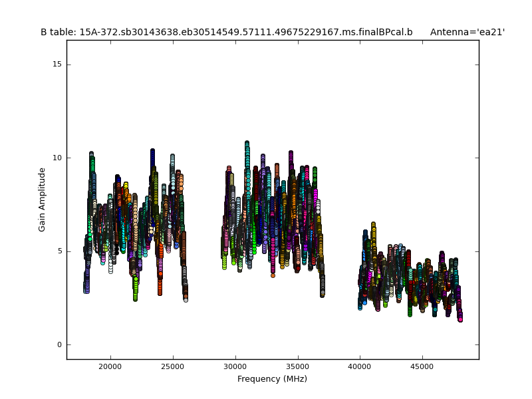Select the Frequency (MHz) x-axis label
532x399 pixels.
pos(272,379)
